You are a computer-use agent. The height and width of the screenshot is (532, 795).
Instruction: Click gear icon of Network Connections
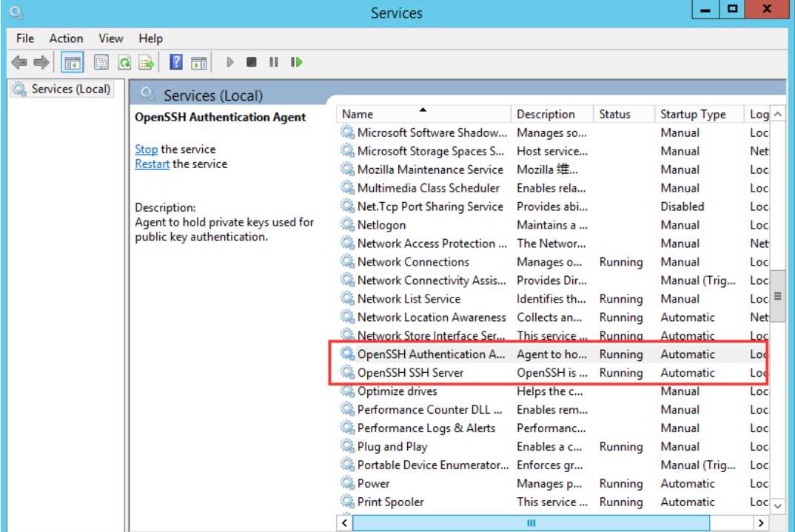[347, 261]
